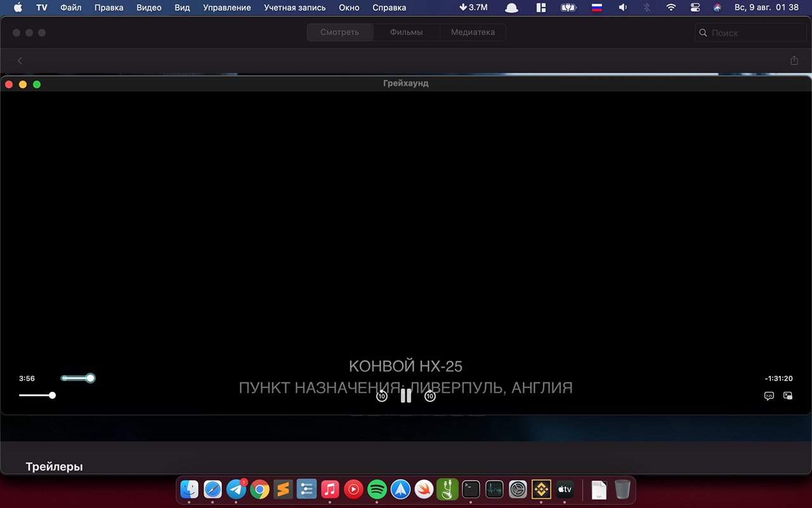Click the Трейлеры section heading
Image resolution: width=812 pixels, height=508 pixels.
coord(54,467)
